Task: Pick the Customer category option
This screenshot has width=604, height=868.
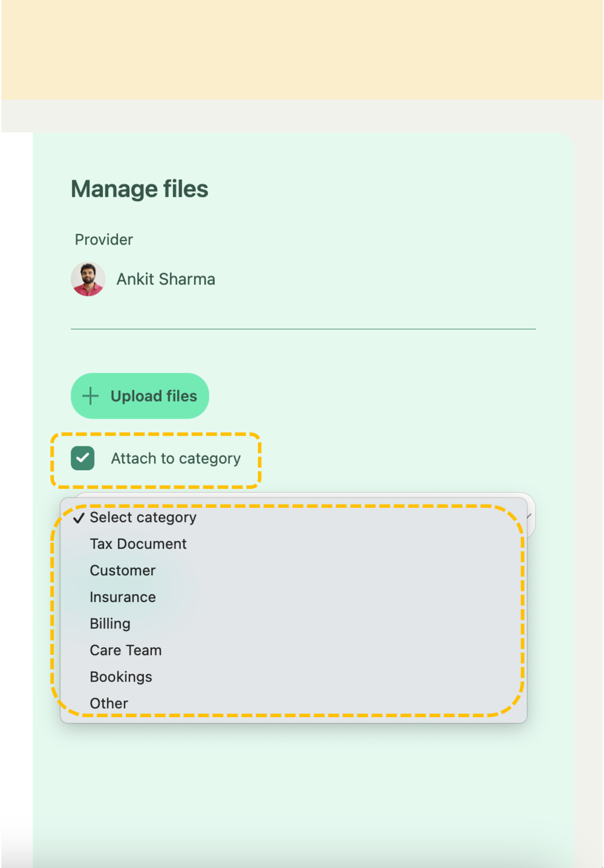Action: pos(293,571)
